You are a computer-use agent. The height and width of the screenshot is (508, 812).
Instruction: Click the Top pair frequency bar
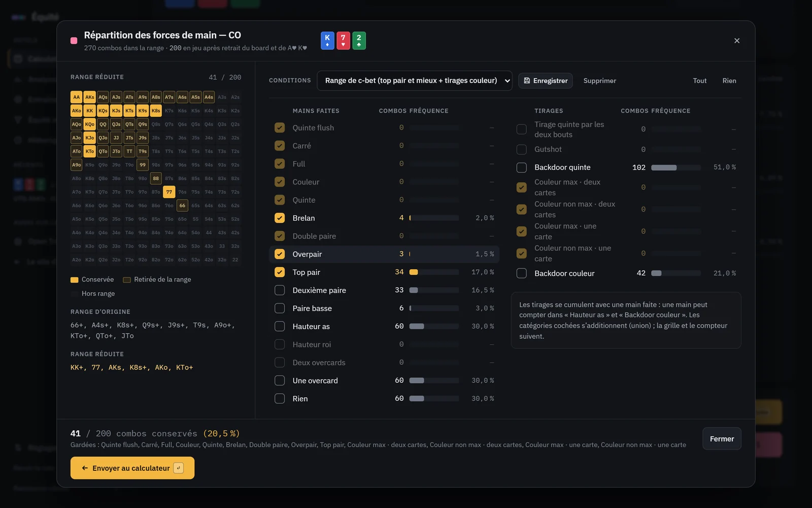[434, 272]
